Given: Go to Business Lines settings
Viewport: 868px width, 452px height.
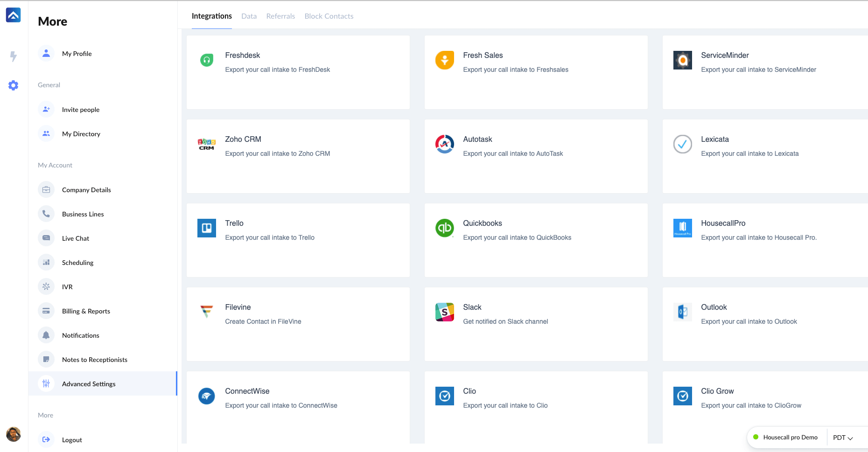Looking at the screenshot, I should [x=83, y=214].
